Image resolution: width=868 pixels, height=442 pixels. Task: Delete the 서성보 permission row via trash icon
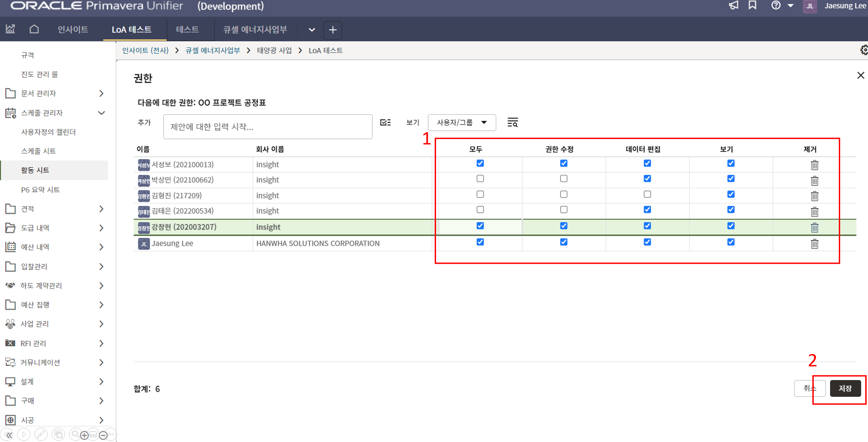[814, 165]
